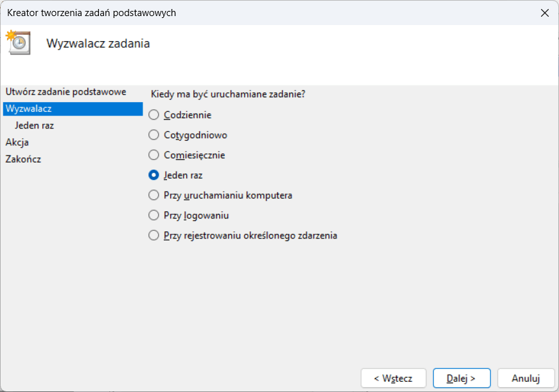
Task: Cancel the wizard with Anuluj
Action: [526, 379]
